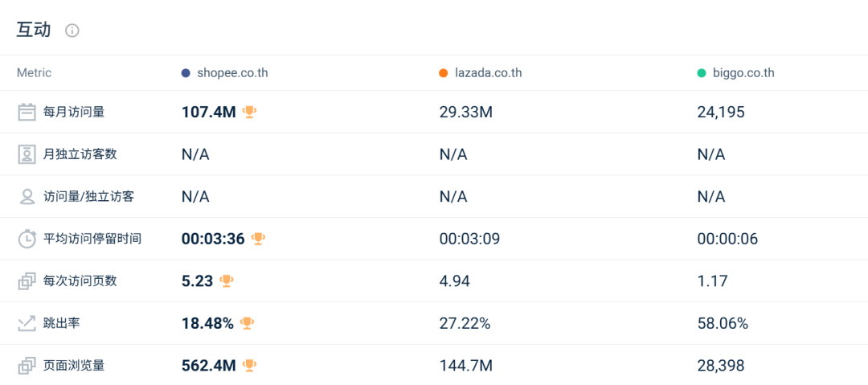Click the green dot for biggo.co.th
Viewport: 868px width, 385px height.
tap(702, 73)
